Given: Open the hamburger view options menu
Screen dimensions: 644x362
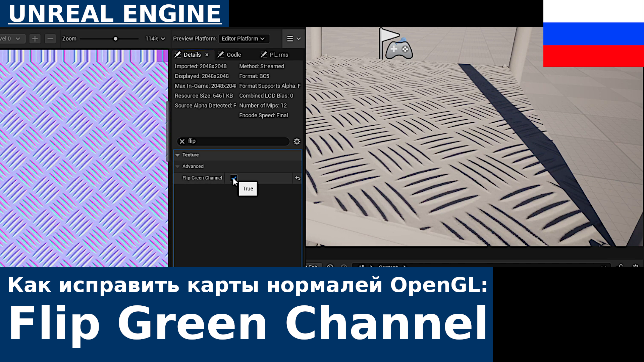Looking at the screenshot, I should 293,39.
